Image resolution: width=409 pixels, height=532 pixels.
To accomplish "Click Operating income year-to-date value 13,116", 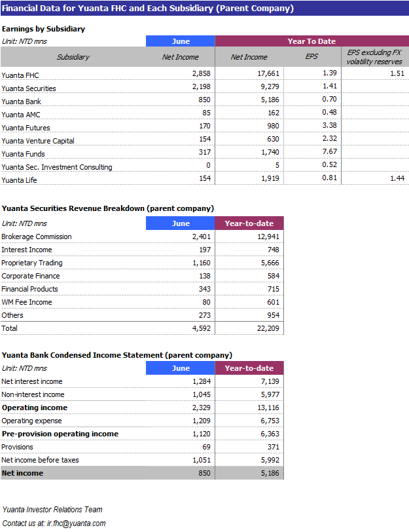I will pyautogui.click(x=268, y=408).
